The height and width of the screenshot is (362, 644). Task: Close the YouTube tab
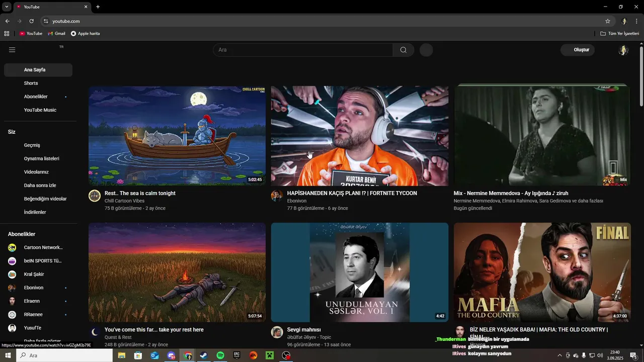tap(86, 7)
